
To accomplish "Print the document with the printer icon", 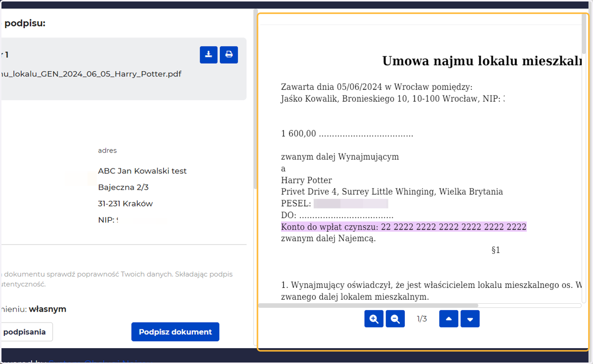I will tap(229, 55).
